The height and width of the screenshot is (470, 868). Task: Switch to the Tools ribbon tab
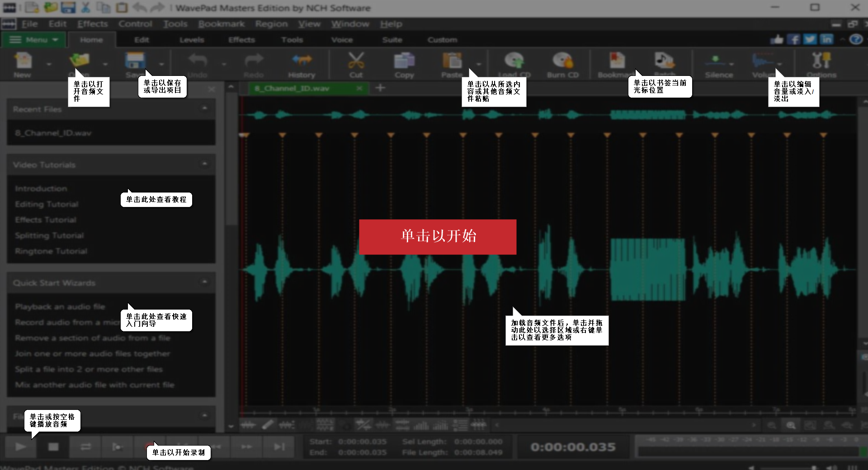pos(292,40)
